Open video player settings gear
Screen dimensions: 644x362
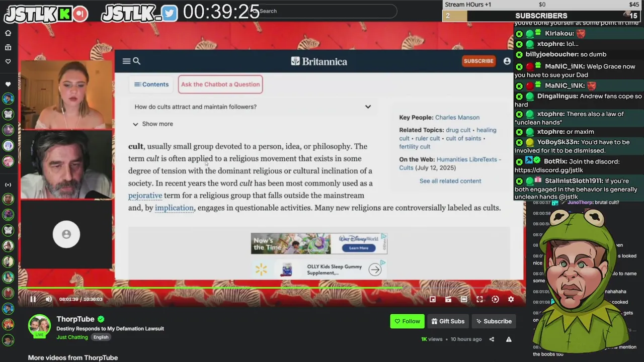pos(511,299)
